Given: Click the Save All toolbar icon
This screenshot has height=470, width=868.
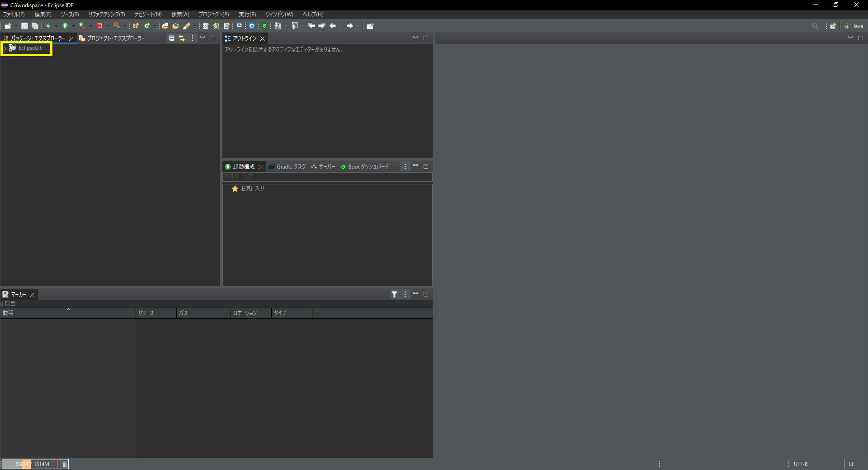Looking at the screenshot, I should click(35, 26).
